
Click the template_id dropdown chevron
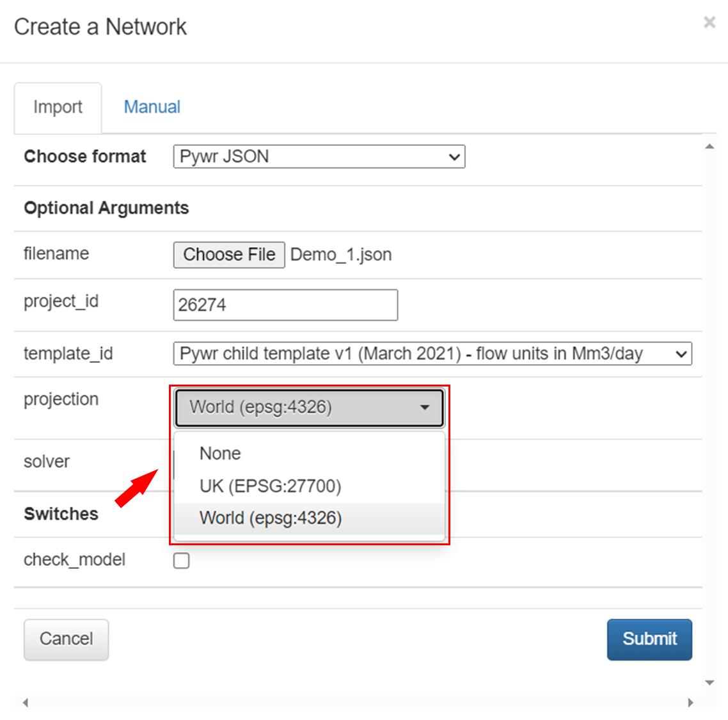point(681,354)
